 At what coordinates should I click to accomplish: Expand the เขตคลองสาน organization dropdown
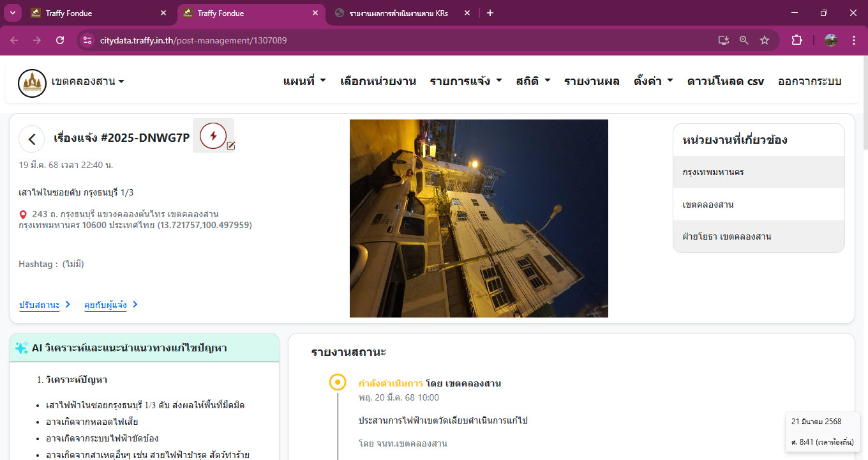(88, 81)
